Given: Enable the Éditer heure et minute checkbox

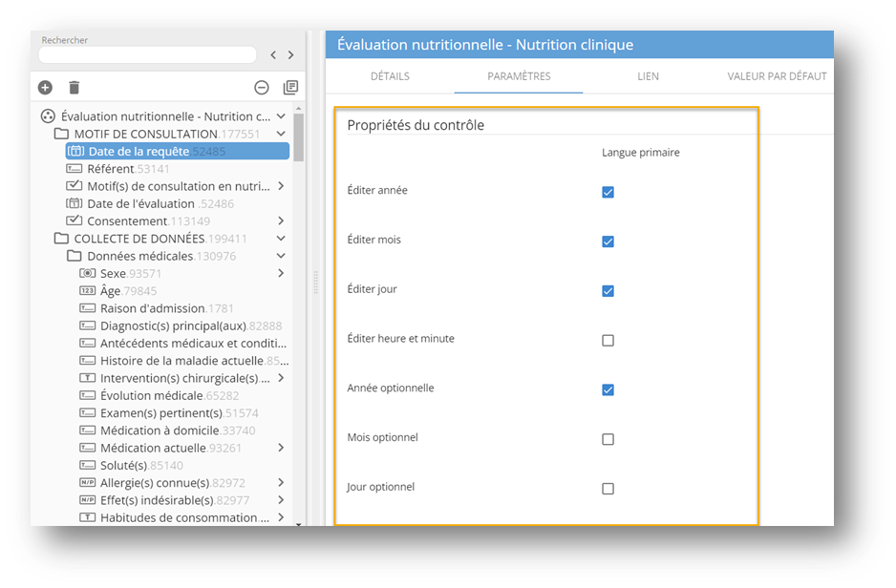Looking at the screenshot, I should coord(608,341).
